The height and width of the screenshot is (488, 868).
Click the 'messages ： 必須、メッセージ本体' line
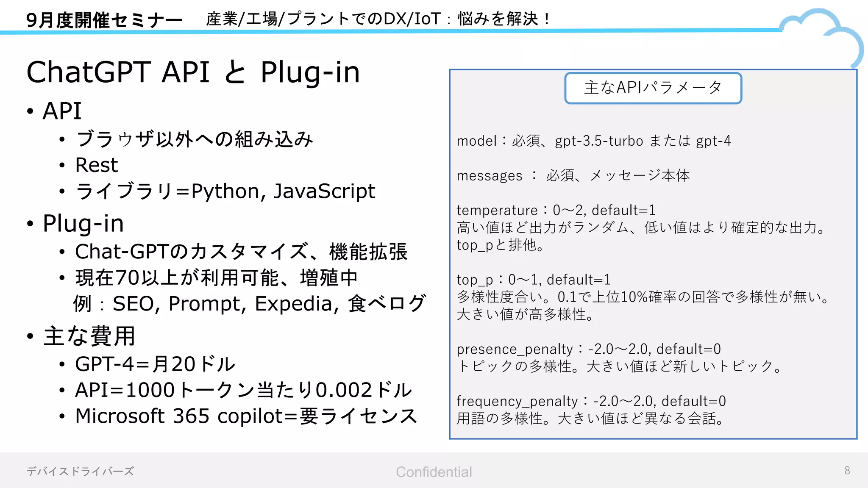point(573,175)
